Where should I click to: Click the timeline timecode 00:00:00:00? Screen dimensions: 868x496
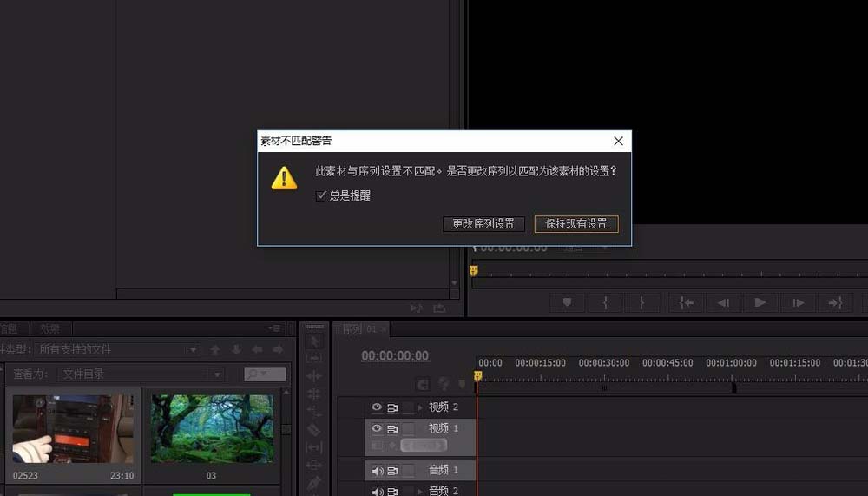tap(395, 356)
